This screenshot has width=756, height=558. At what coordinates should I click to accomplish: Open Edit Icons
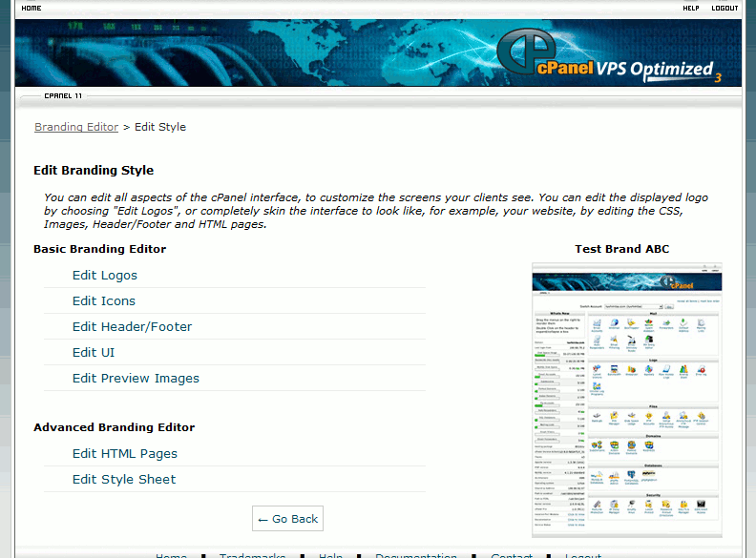pos(104,300)
